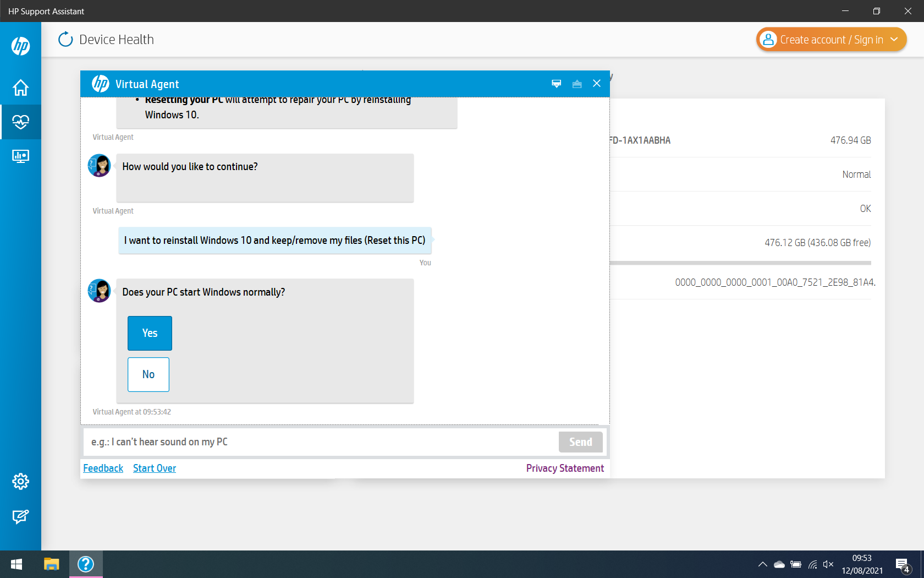Click the Virtual Agent HP logo
This screenshot has height=578, width=924.
(x=100, y=84)
